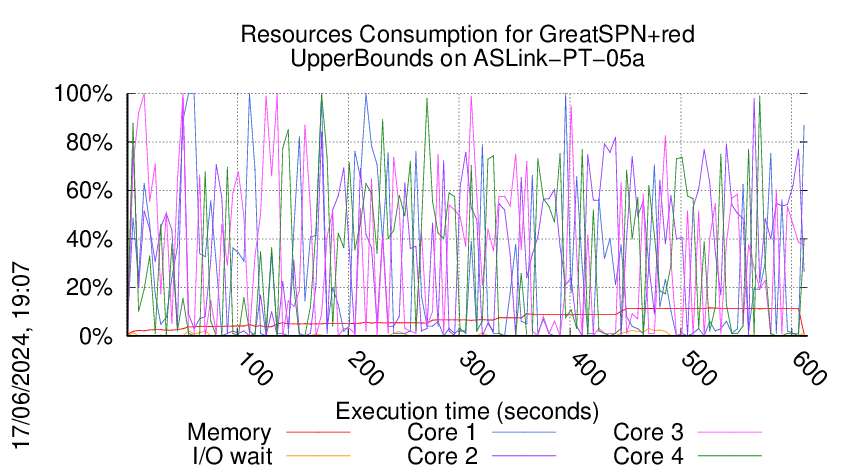Click the Core 4 legend label

click(648, 456)
